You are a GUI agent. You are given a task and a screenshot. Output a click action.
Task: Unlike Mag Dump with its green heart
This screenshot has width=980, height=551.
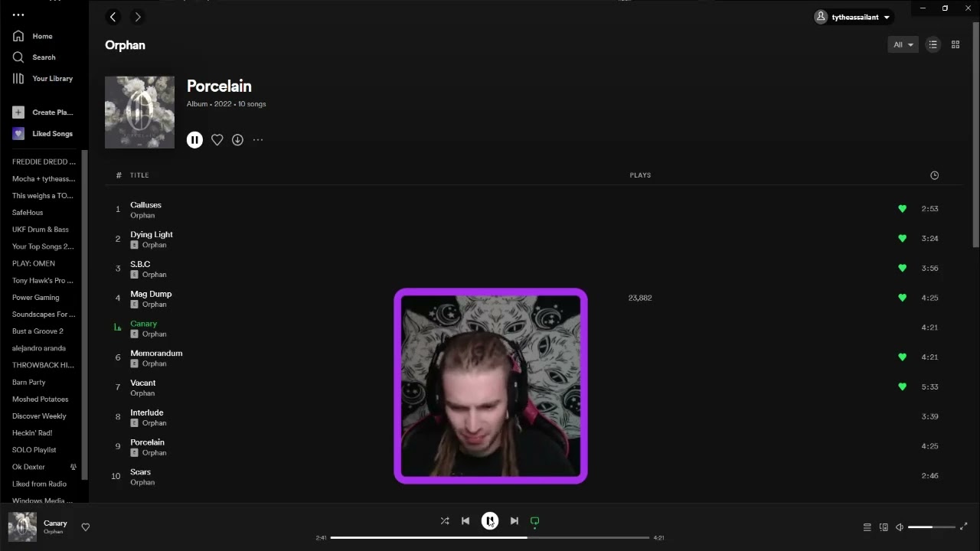(902, 298)
